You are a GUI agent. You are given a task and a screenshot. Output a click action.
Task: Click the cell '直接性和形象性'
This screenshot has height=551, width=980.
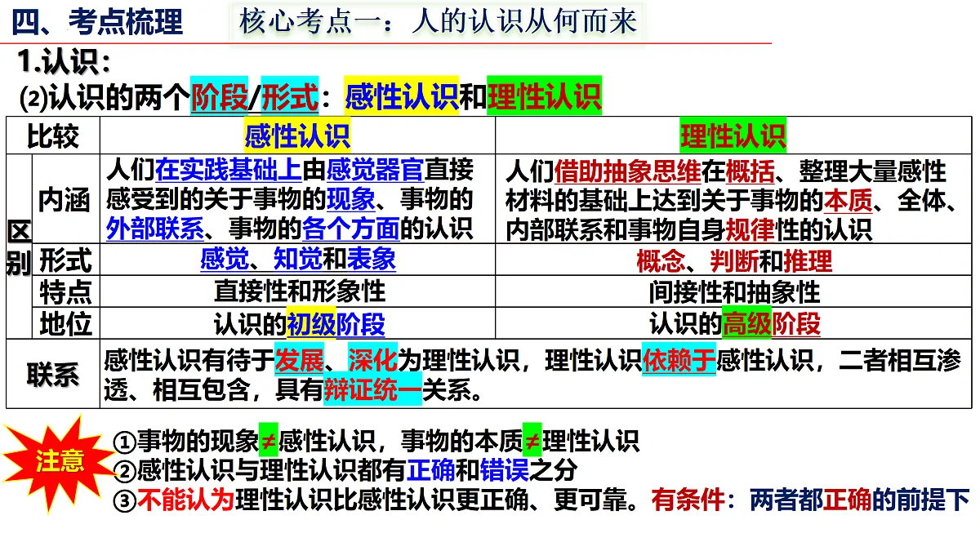click(299, 291)
